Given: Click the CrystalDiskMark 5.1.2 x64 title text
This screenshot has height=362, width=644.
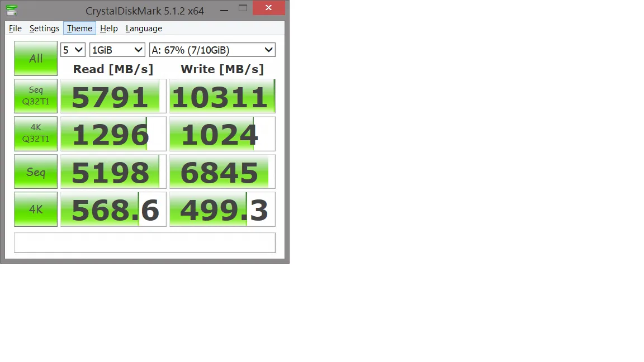Looking at the screenshot, I should (145, 11).
